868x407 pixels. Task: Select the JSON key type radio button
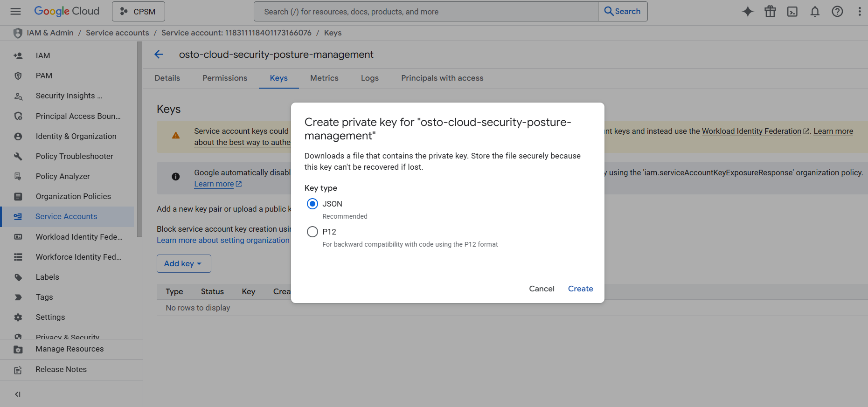click(x=312, y=204)
